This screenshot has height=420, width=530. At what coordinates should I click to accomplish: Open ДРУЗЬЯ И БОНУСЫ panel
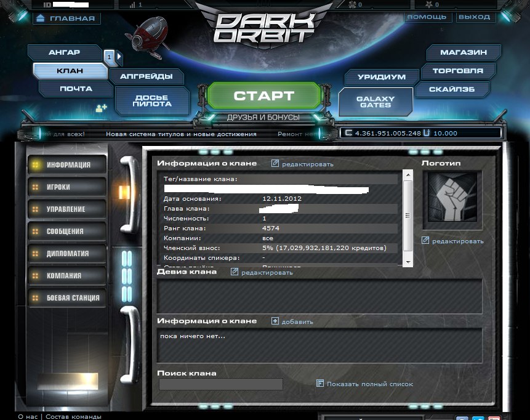tap(263, 118)
